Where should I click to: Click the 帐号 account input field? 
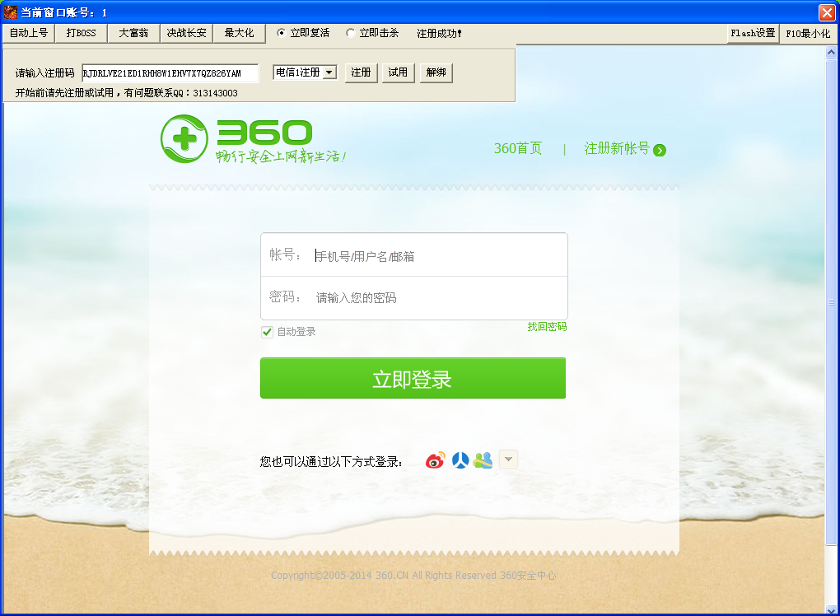coord(413,255)
